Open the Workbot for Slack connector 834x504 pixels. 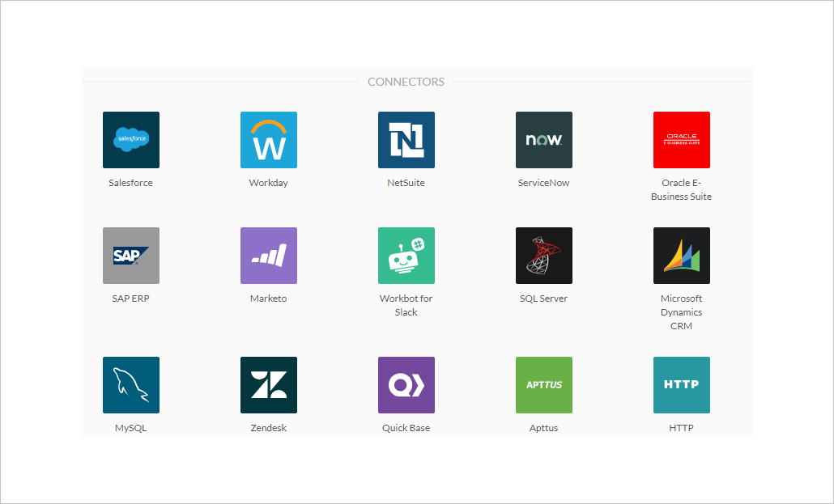406,256
